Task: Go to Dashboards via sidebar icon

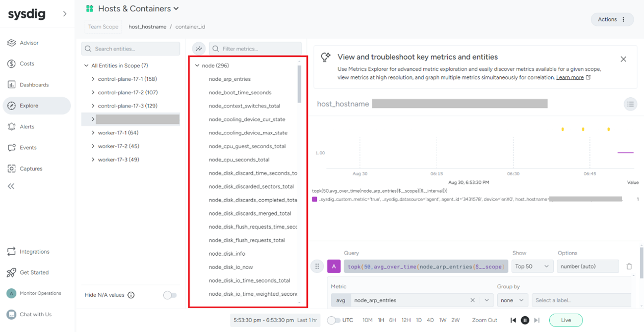Action: tap(12, 85)
